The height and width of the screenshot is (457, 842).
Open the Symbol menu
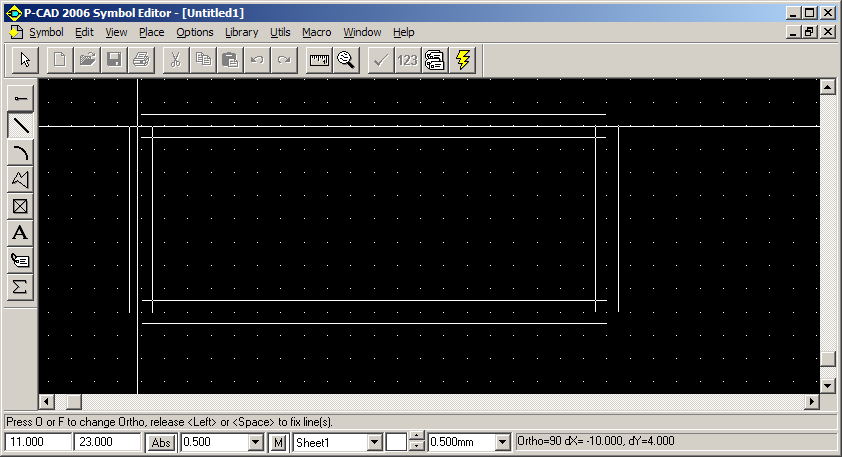click(x=46, y=32)
